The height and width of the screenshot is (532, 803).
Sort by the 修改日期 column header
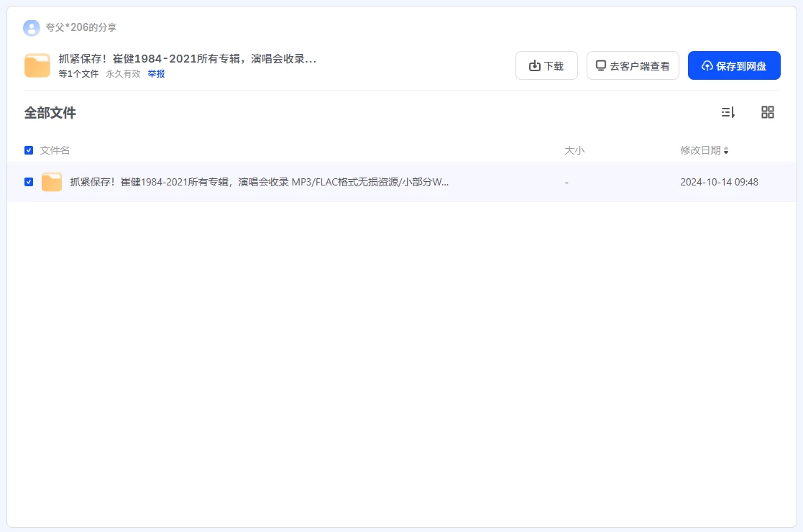coord(700,150)
